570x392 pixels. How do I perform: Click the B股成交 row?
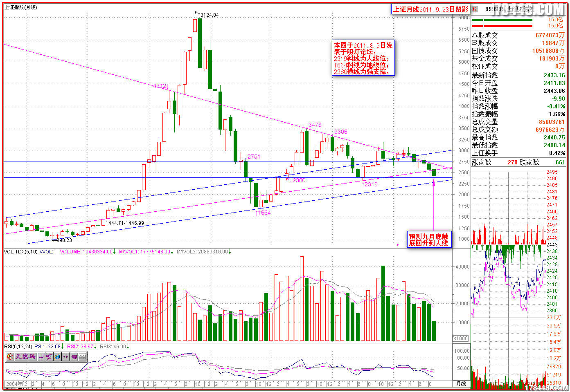(x=518, y=43)
